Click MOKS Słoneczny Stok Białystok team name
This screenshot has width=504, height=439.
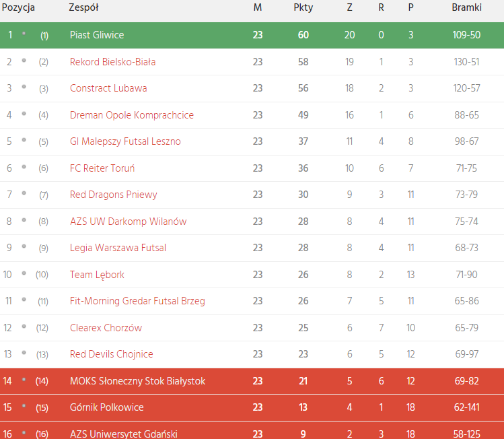138,381
